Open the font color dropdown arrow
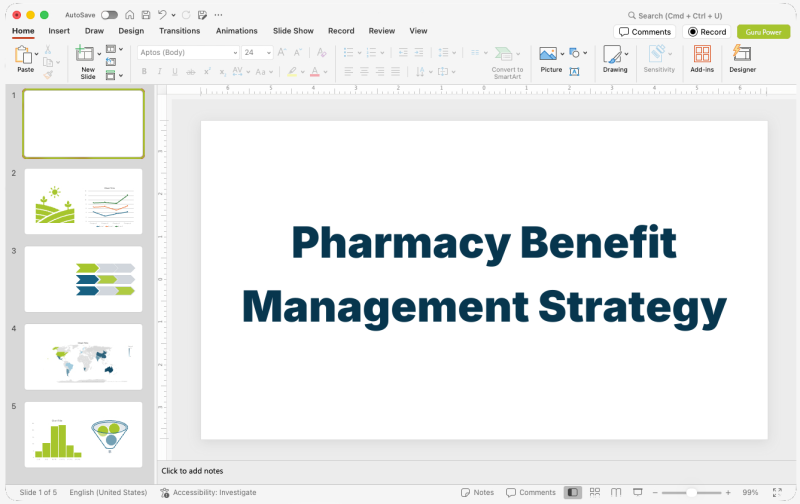 pos(326,72)
